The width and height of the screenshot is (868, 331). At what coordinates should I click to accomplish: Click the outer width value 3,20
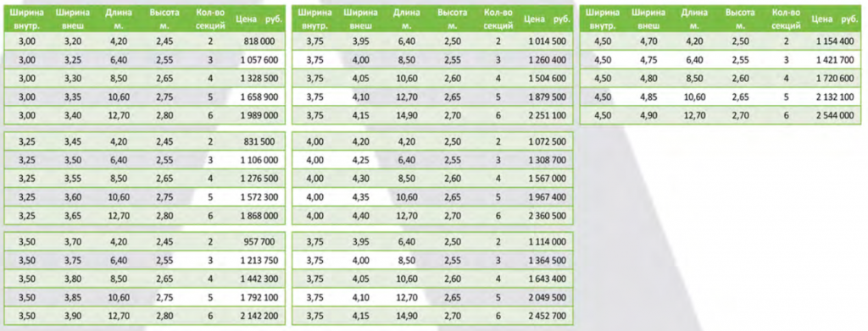point(73,41)
